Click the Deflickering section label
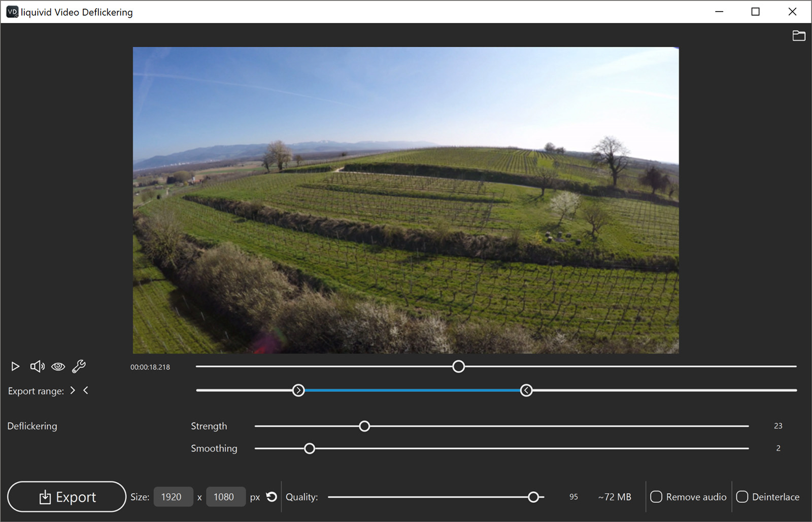 [x=32, y=426]
